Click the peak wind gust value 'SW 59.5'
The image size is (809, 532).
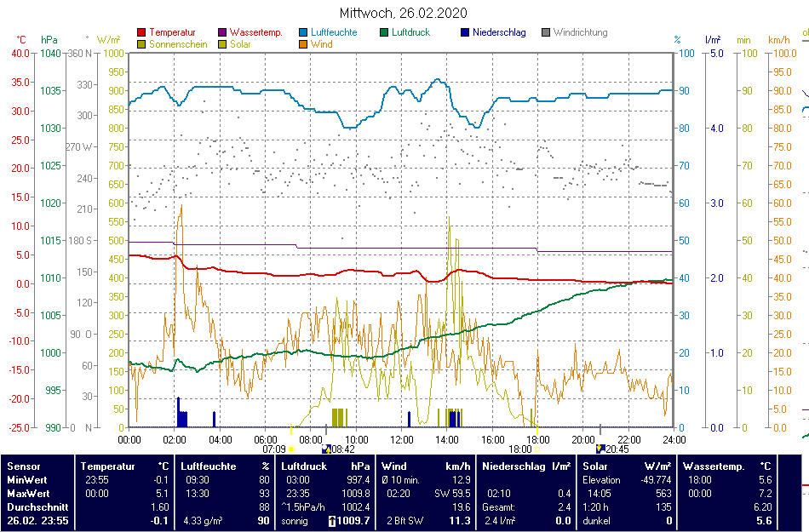tap(452, 494)
